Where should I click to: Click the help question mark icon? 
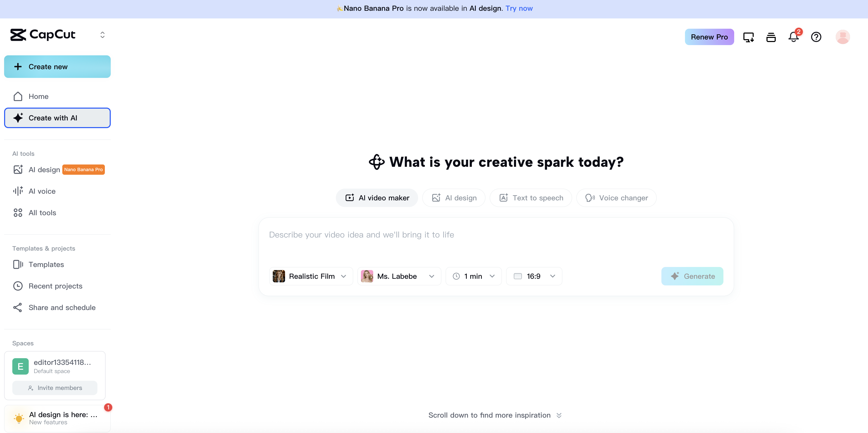tap(816, 37)
